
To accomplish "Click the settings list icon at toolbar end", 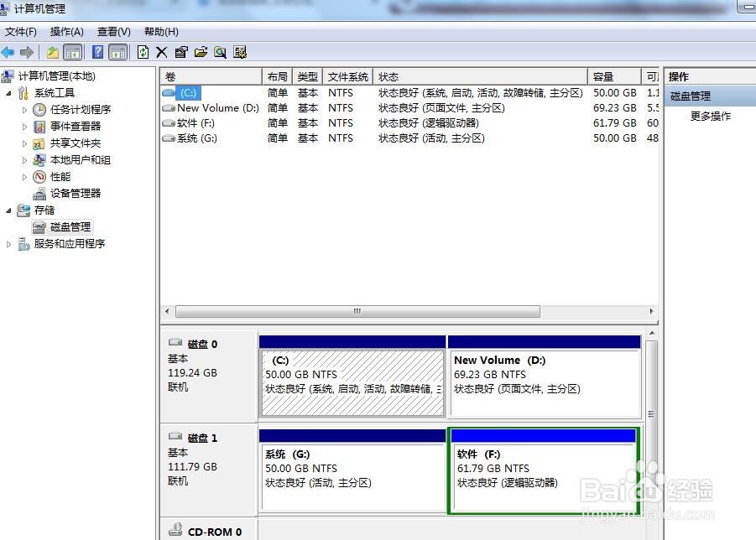I will coord(240,52).
